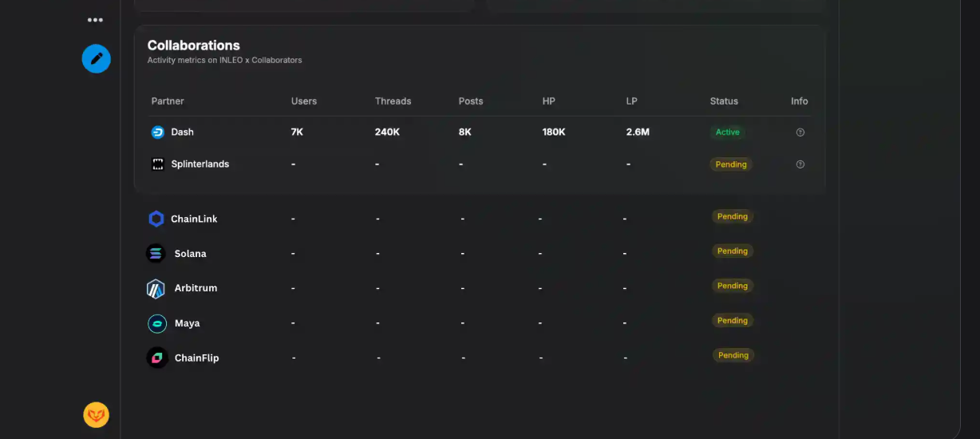Click the HP column header
Viewport: 980px width, 439px height.
click(x=549, y=101)
